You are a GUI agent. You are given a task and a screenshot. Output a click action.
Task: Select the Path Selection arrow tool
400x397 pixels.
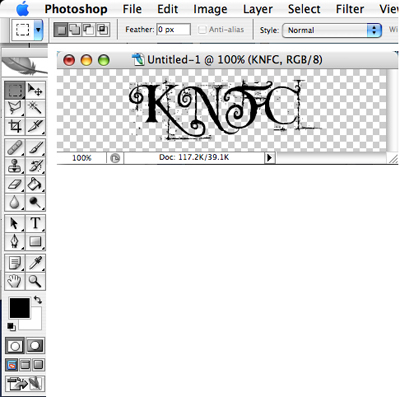[x=15, y=223]
